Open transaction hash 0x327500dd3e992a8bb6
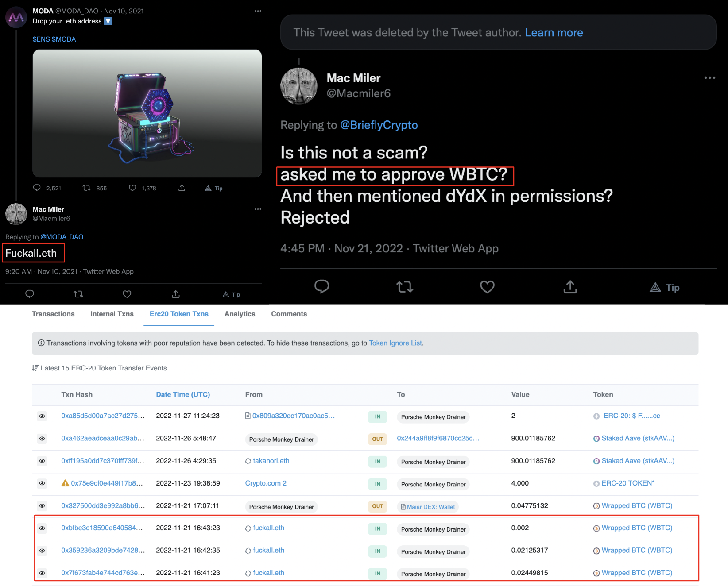This screenshot has height=586, width=728. (103, 505)
